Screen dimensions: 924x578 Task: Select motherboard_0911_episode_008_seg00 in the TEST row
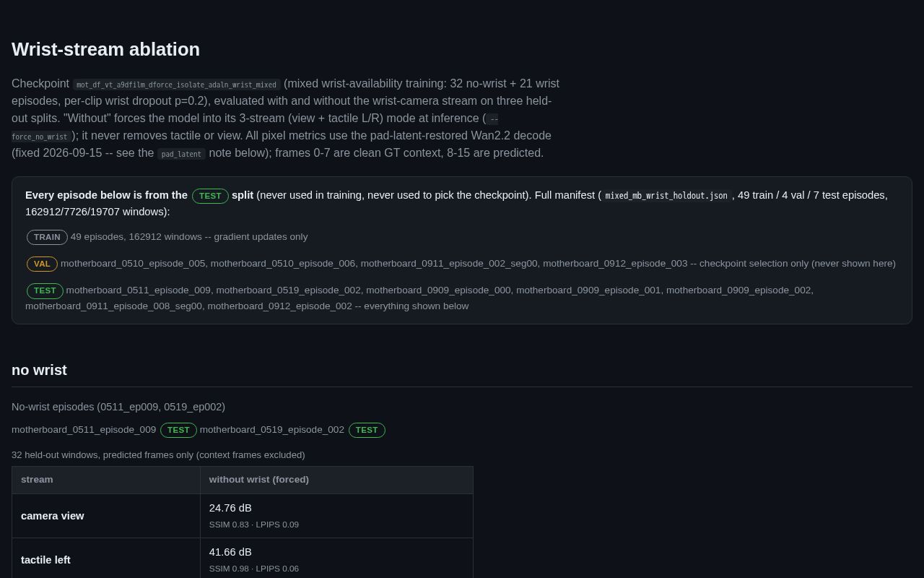(x=114, y=306)
